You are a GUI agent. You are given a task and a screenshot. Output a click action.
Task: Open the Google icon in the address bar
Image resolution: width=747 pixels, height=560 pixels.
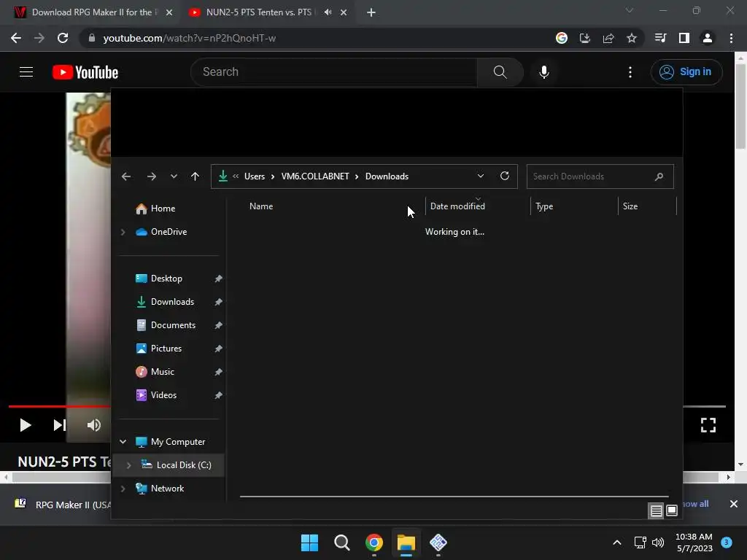click(x=562, y=38)
